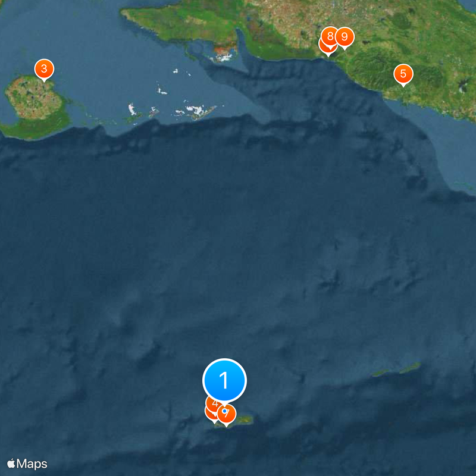Open the Maps attribution text link
Image resolution: width=476 pixels, height=476 pixels.
(x=32, y=464)
